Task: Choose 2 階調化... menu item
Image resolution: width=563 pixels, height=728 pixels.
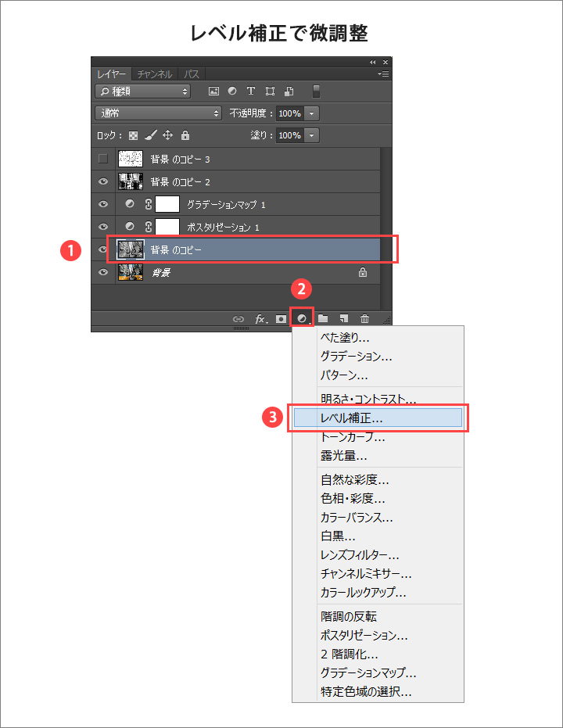Action: [378, 654]
